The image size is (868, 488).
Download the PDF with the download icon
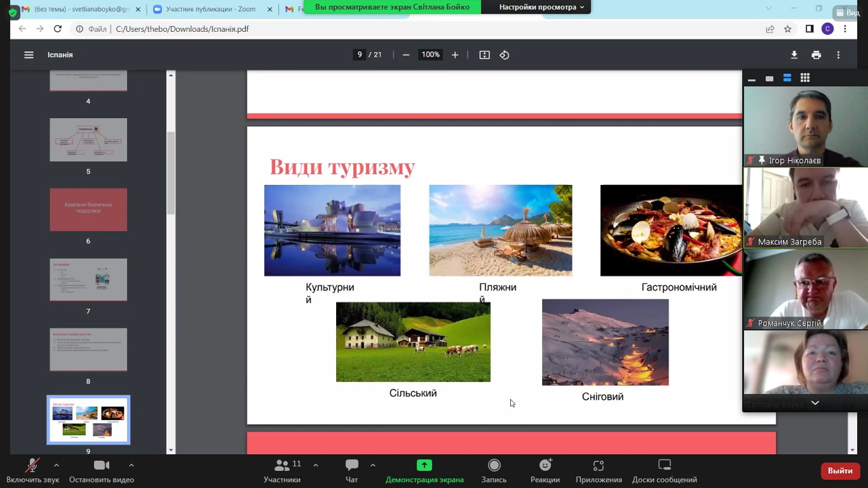[794, 55]
